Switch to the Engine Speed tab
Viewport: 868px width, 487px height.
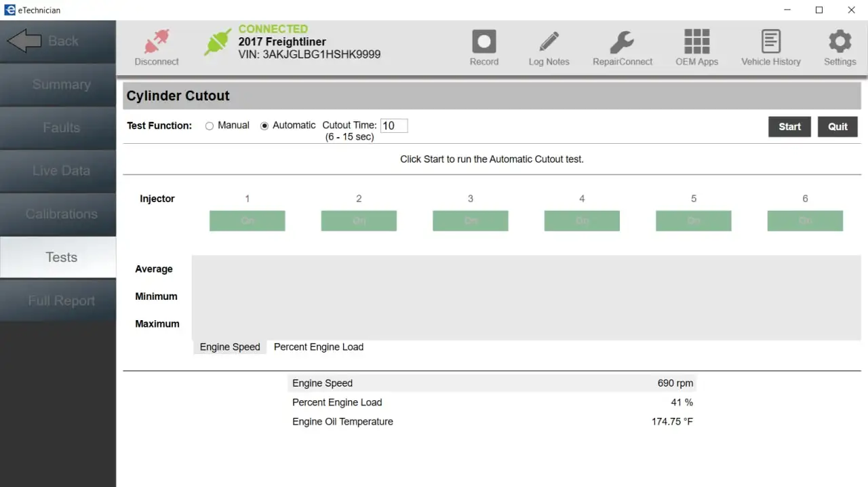click(230, 347)
